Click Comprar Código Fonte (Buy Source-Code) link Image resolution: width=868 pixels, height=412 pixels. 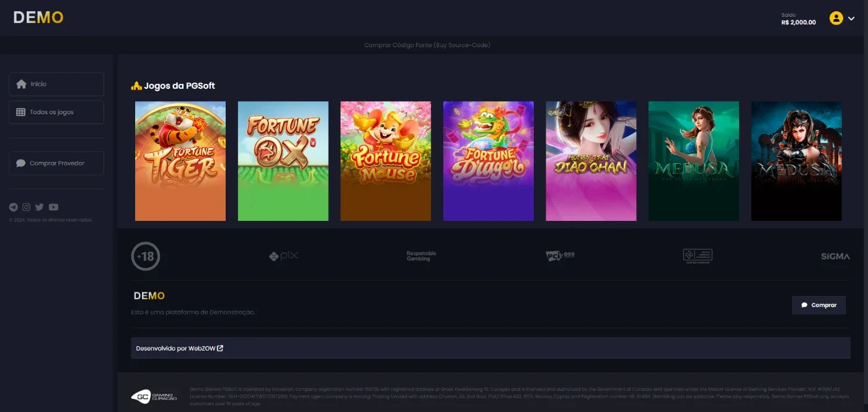(x=427, y=45)
